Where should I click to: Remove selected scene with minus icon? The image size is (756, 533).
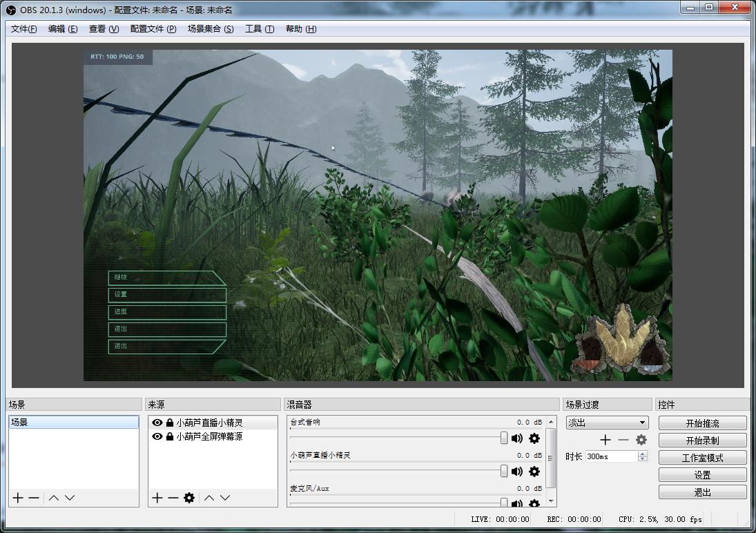(x=34, y=498)
